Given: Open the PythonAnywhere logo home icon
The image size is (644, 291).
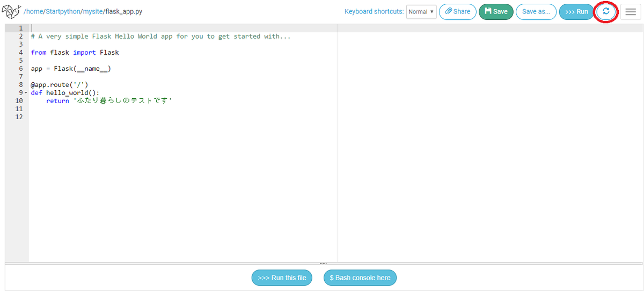Looking at the screenshot, I should [x=12, y=11].
